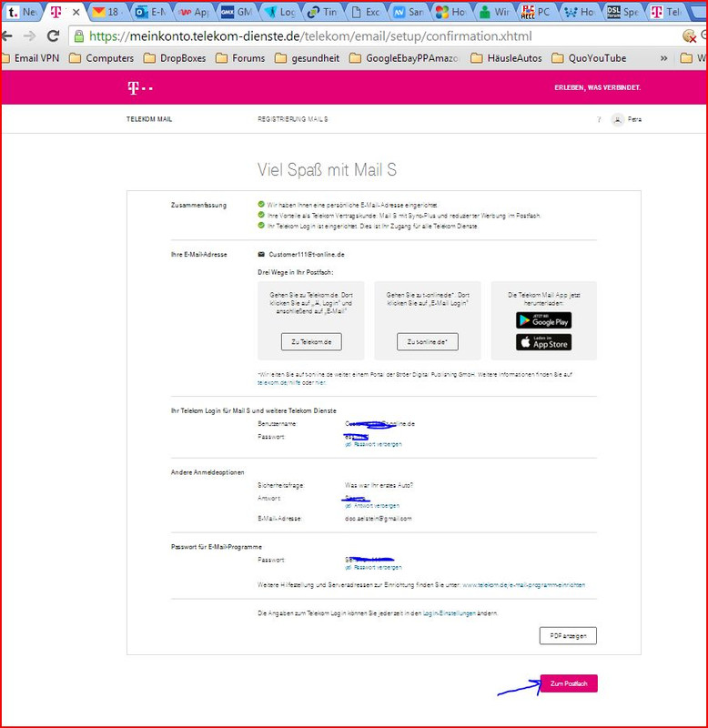Click the Zu Telekom.de button
The height and width of the screenshot is (728, 708).
311,342
